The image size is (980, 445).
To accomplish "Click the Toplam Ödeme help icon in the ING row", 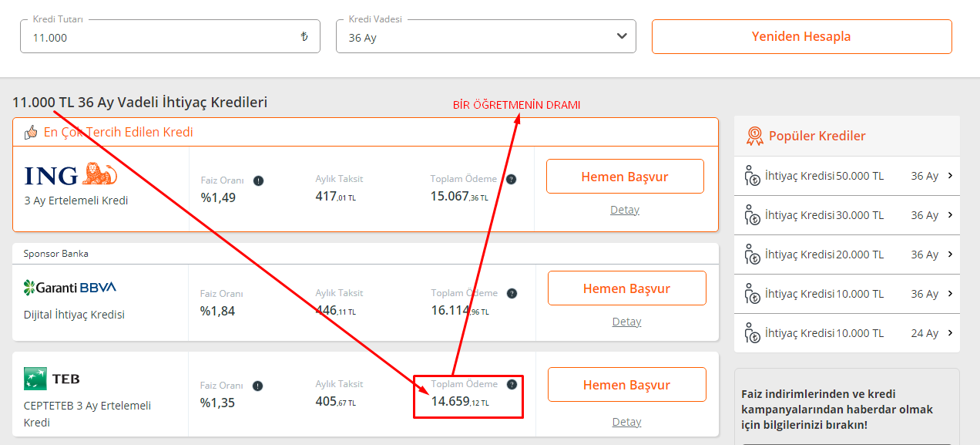I will (512, 179).
